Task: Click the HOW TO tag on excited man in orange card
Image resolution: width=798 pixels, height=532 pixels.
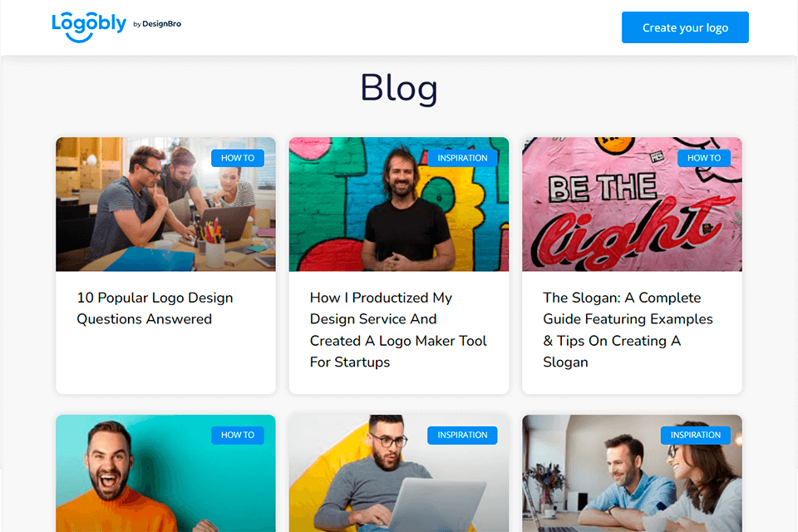Action: [238, 435]
